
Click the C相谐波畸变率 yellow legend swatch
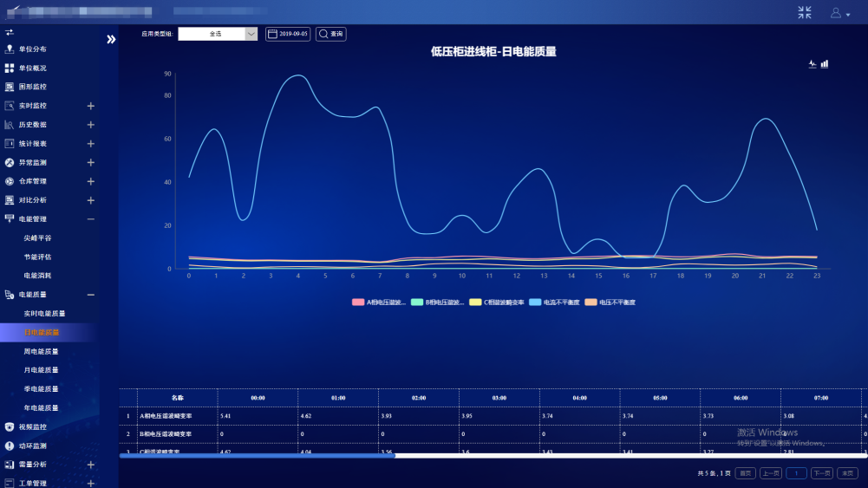(x=475, y=303)
